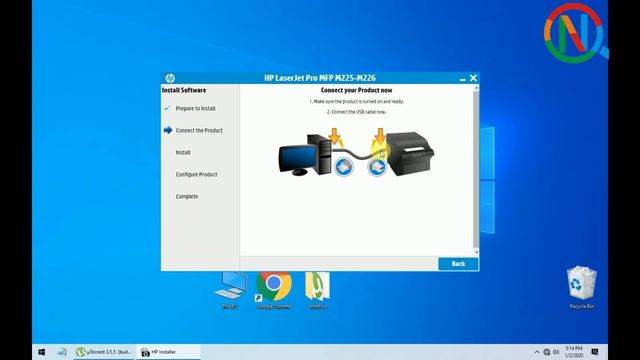Select 'Prepare to Install' step

click(196, 109)
